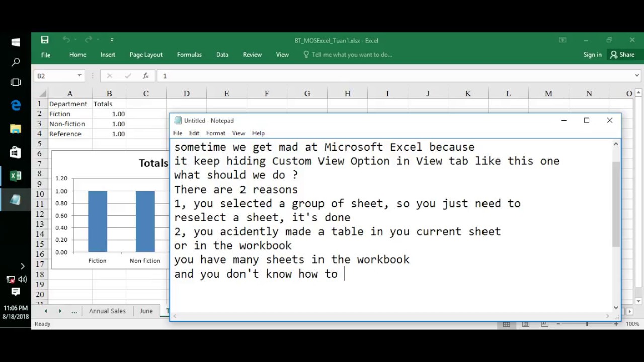The image size is (644, 362).
Task: Click the Cancel (X) formula bar icon
Action: [x=109, y=76]
